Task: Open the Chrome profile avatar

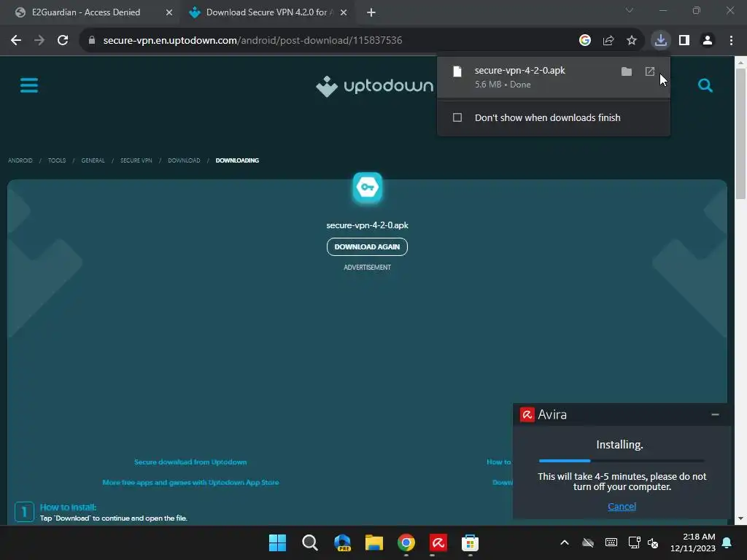Action: (708, 41)
